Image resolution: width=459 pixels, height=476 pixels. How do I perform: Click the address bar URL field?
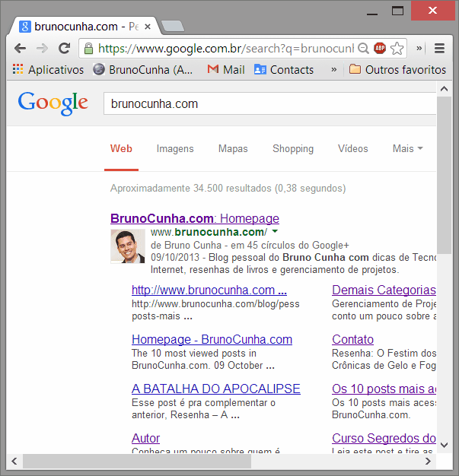point(225,48)
